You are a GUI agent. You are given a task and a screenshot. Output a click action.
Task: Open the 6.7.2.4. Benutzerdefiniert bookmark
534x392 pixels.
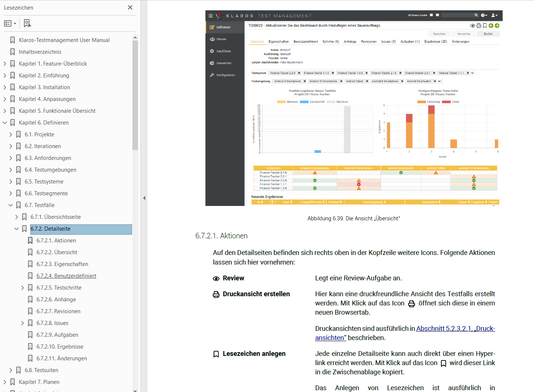coord(66,276)
